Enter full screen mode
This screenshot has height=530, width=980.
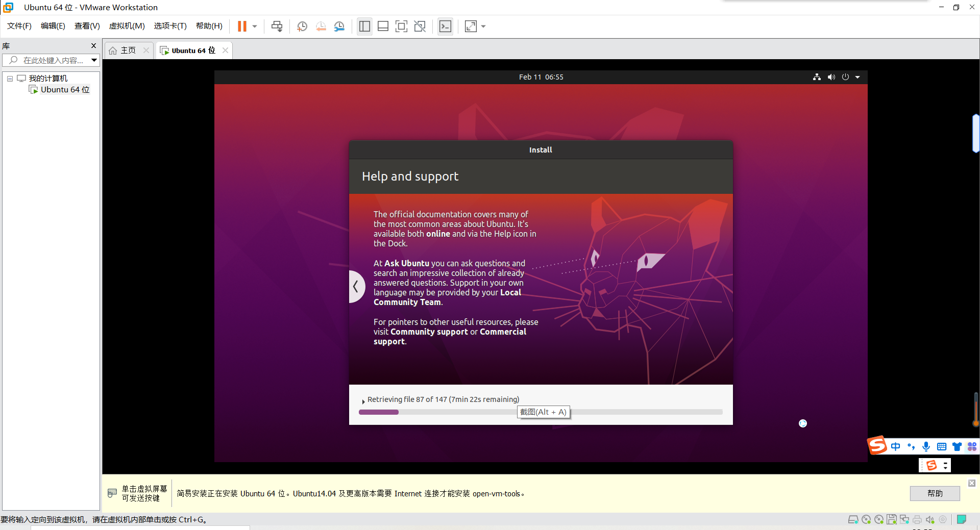coord(401,26)
